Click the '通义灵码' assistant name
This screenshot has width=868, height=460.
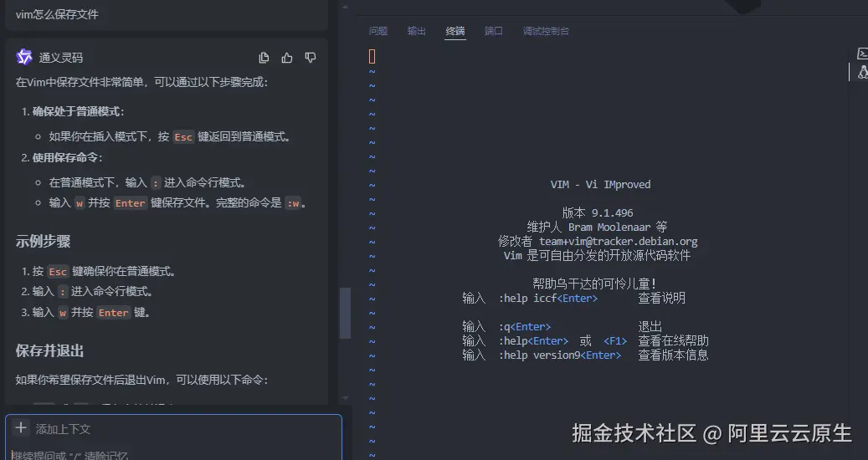(61, 58)
